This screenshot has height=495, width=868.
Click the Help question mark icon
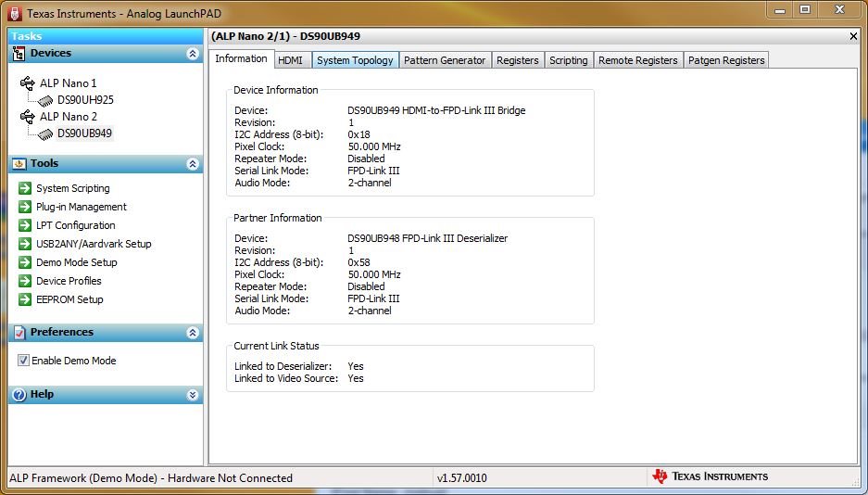coord(19,395)
